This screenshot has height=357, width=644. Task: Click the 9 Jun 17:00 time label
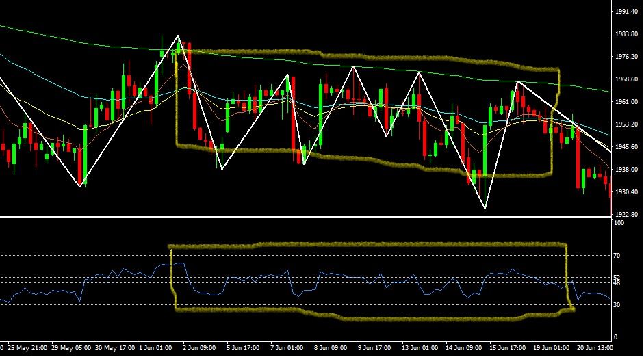pos(374,348)
